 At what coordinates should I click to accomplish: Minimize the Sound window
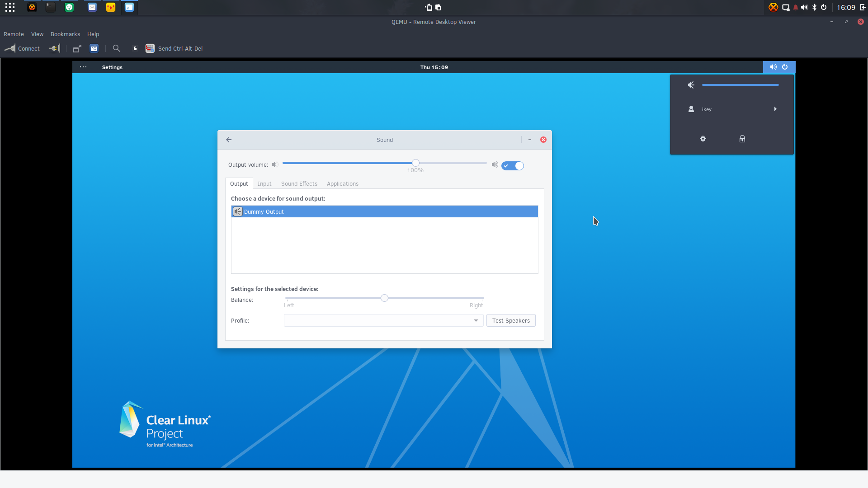click(530, 140)
